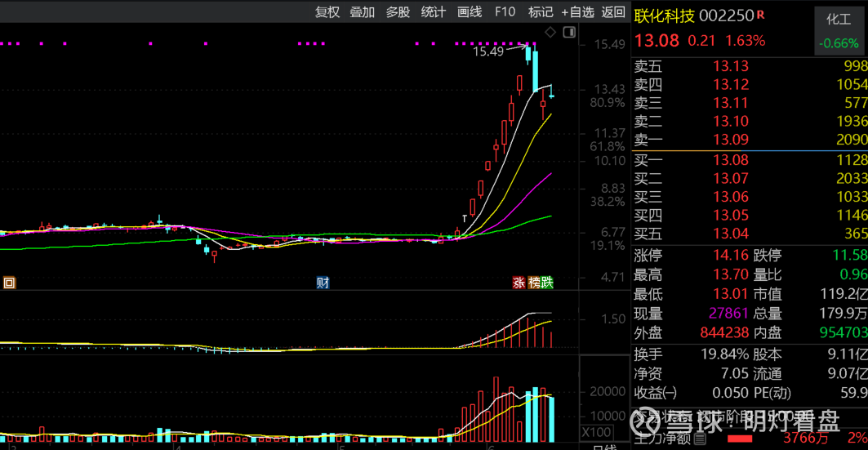The height and width of the screenshot is (450, 868).
Task: Open F10 company information
Action: 505,11
